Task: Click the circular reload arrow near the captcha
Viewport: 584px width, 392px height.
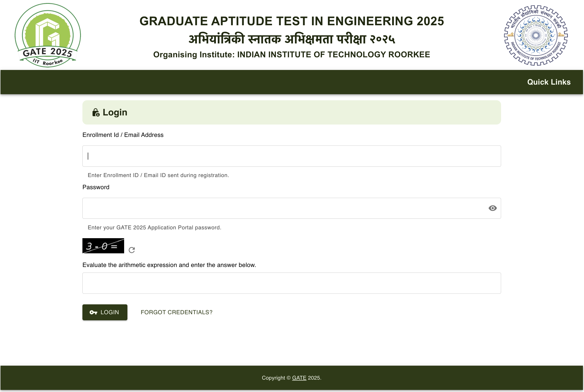Action: 131,250
